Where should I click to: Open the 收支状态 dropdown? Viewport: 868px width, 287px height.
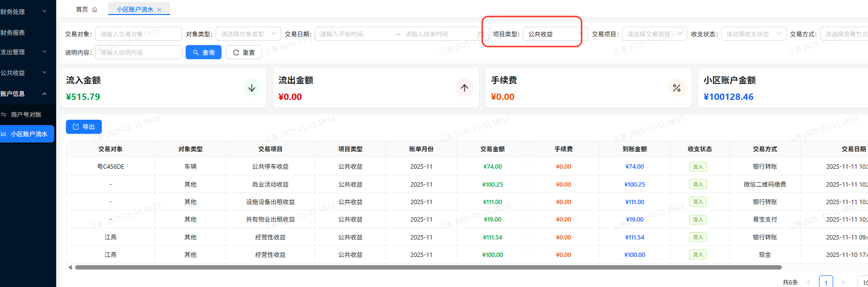(x=753, y=34)
